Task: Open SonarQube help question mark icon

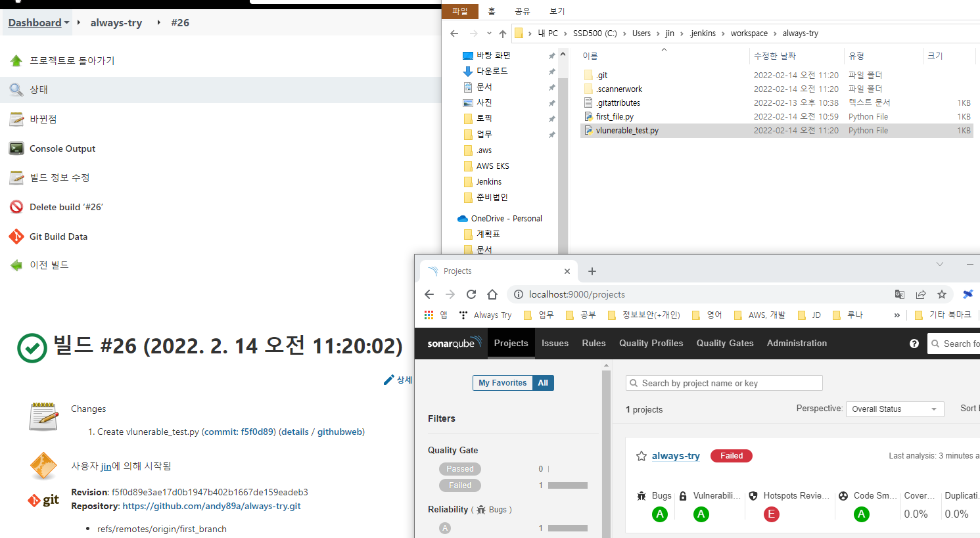Action: pos(914,344)
